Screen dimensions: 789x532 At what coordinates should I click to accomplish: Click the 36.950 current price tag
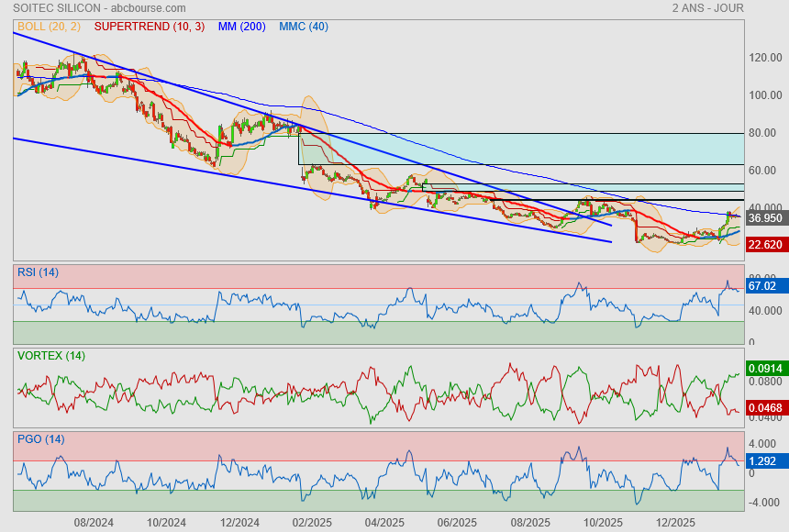pyautogui.click(x=765, y=218)
